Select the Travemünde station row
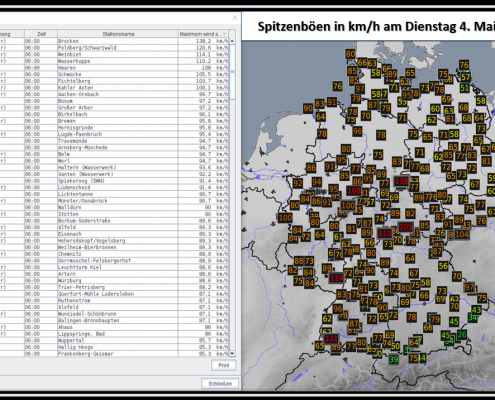Screen dimensions: 495x400 (114, 141)
